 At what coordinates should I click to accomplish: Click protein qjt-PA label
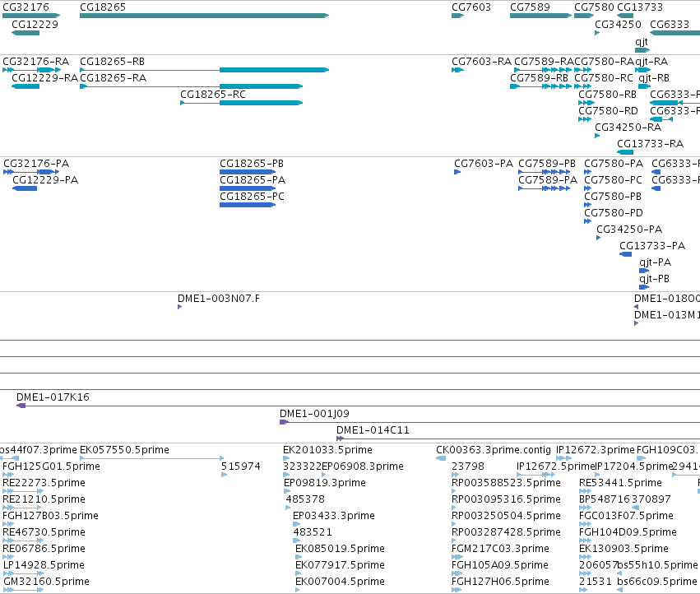click(x=656, y=262)
